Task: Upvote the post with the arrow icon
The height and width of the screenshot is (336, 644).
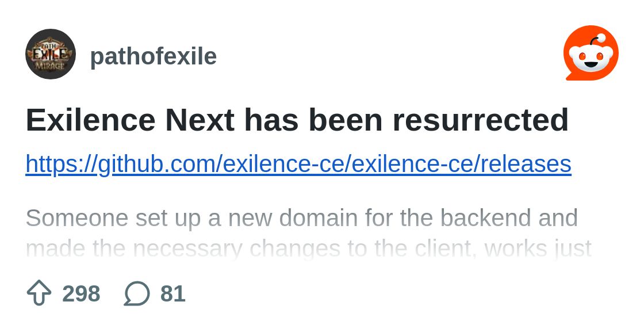Action: click(x=39, y=293)
